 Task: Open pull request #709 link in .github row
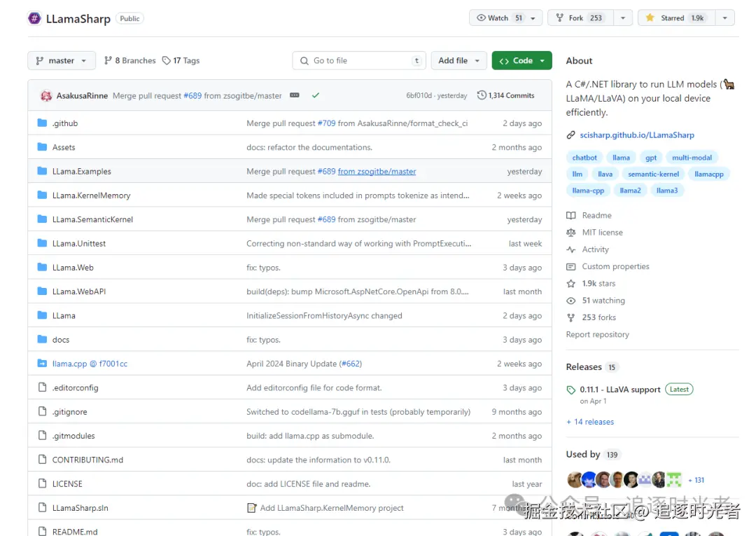tap(326, 123)
